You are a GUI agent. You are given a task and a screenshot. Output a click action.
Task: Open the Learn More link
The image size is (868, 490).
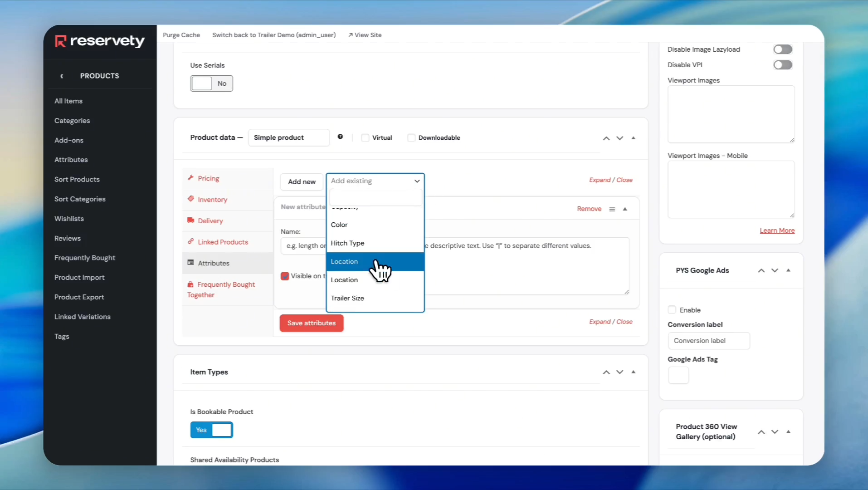(x=777, y=230)
